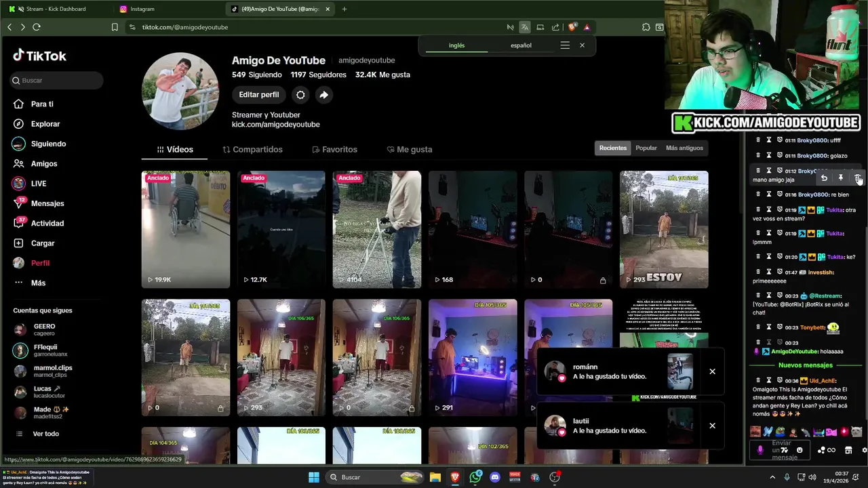Open browser extensions puzzle icon
The height and width of the screenshot is (488, 868).
(646, 27)
